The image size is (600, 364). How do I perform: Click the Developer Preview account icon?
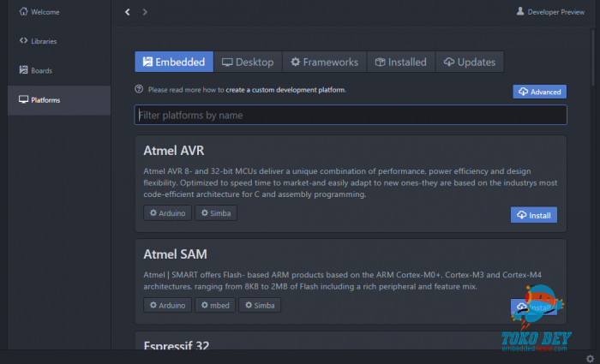[520, 12]
